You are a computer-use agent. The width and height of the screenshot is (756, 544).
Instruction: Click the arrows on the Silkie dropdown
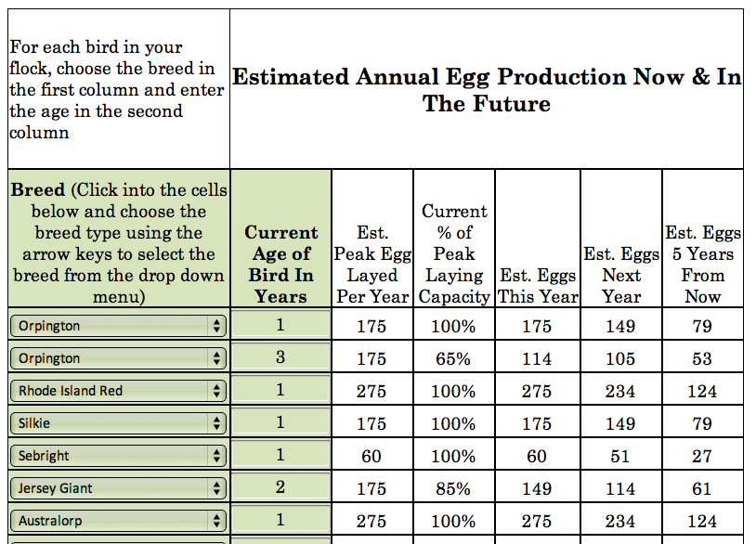[215, 422]
